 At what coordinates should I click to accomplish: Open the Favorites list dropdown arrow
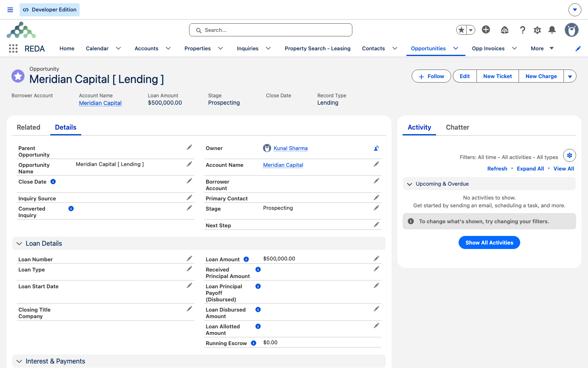[x=471, y=30]
